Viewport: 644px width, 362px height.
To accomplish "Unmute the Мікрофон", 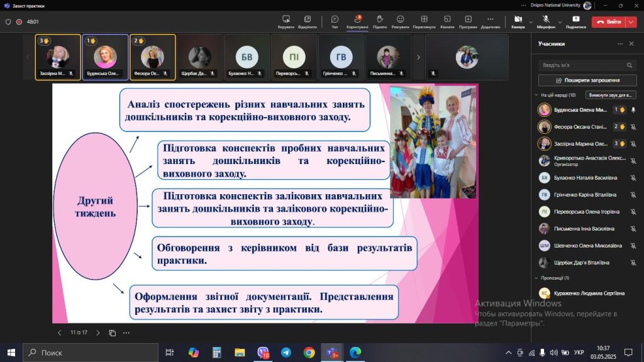I will tap(546, 22).
